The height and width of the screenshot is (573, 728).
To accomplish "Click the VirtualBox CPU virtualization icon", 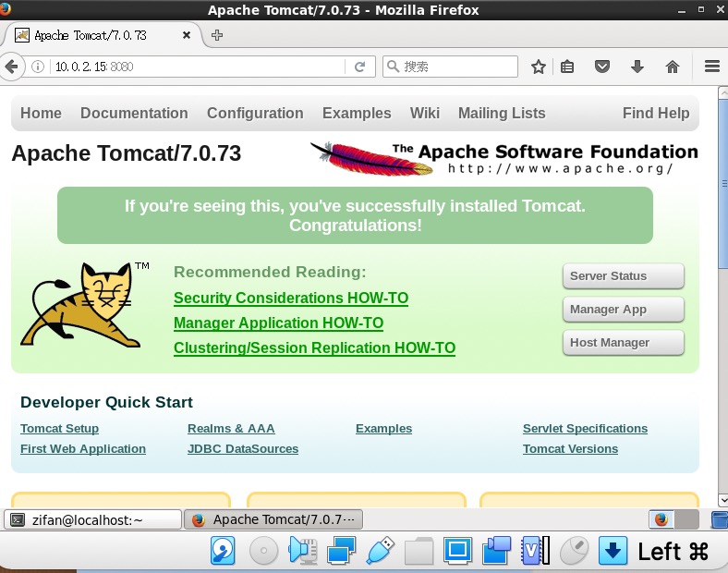I will tap(535, 551).
